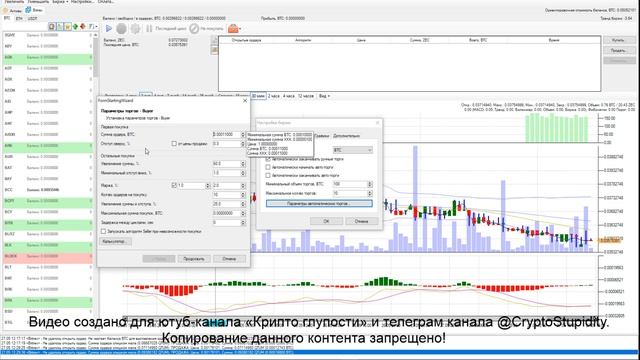Click the Время column header
This screenshot has width=640, height=360.
(554, 40)
